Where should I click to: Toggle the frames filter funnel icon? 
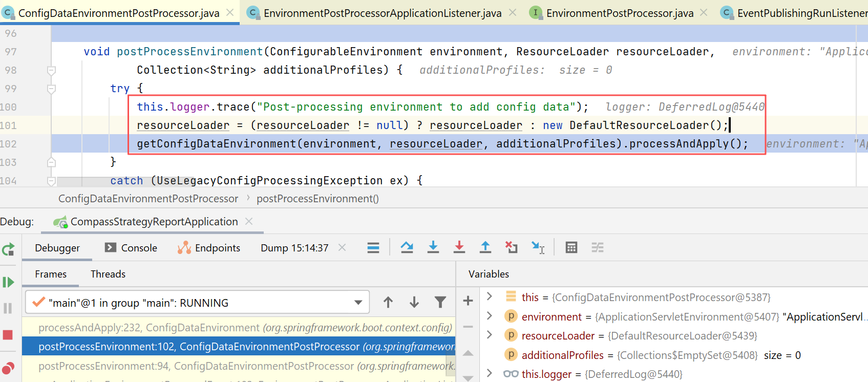click(x=440, y=303)
